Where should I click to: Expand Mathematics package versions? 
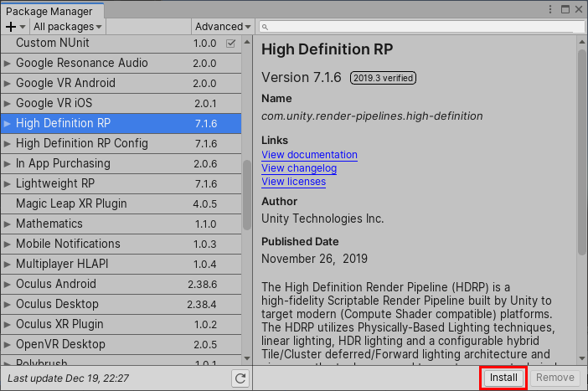pyautogui.click(x=8, y=224)
